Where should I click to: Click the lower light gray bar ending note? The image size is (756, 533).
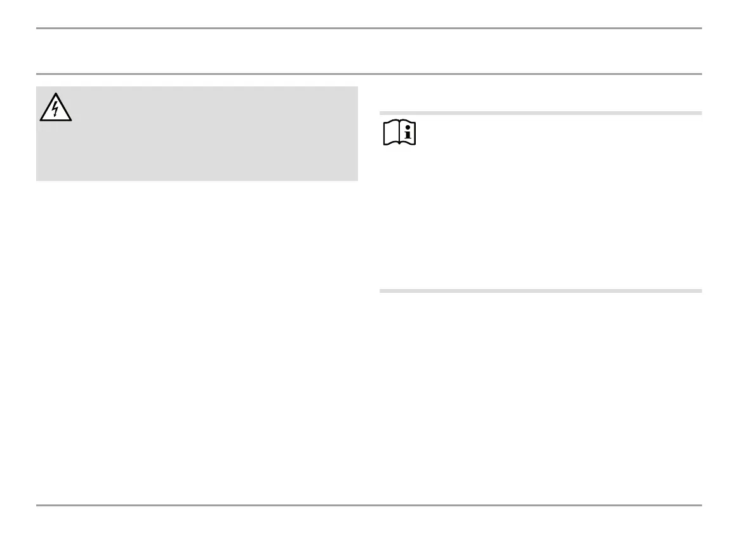[x=540, y=291]
